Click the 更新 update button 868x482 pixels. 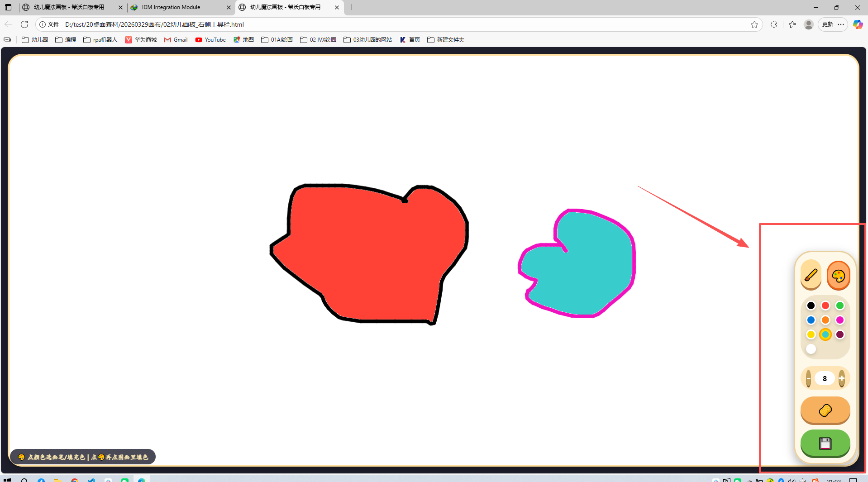point(828,24)
